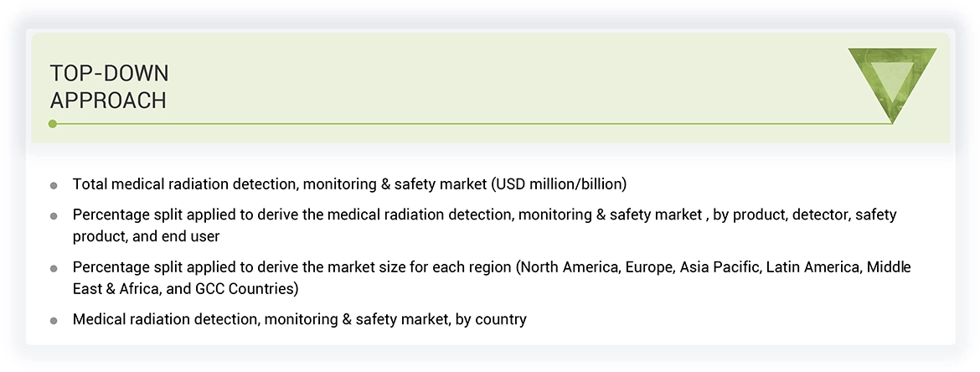Click the 'East & Africa' text
The width and height of the screenshot is (980, 372).
pyautogui.click(x=115, y=289)
